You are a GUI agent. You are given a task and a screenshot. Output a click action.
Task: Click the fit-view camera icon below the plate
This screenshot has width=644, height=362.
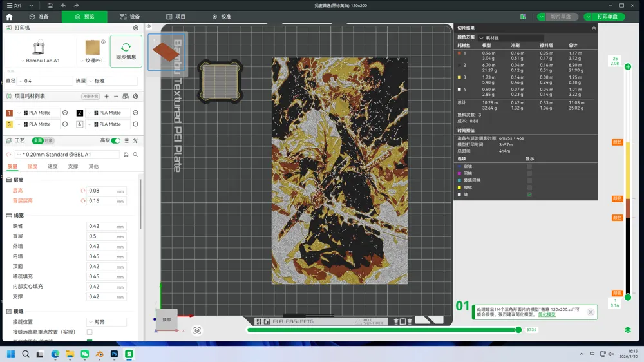(197, 331)
